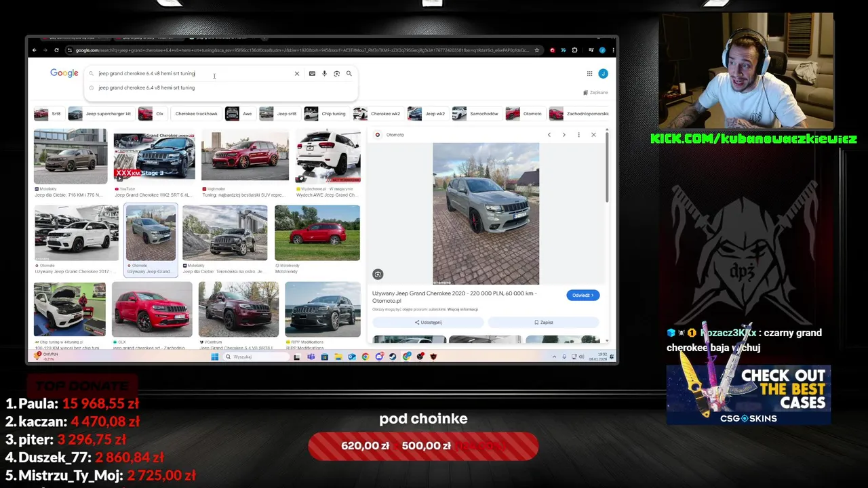Search by image using Google Lens icon

tap(336, 73)
